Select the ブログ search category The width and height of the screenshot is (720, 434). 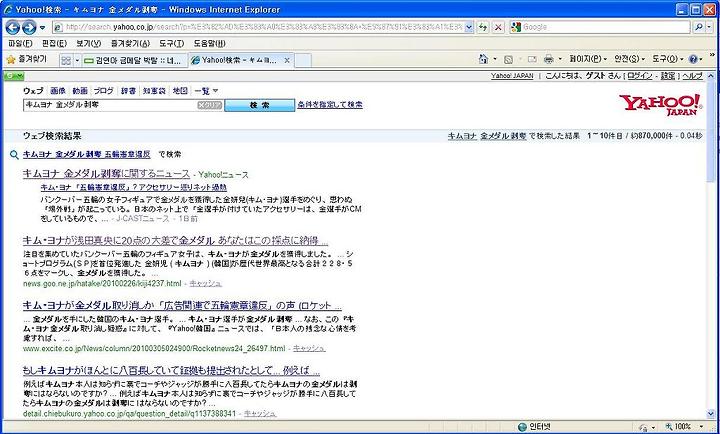[x=104, y=91]
